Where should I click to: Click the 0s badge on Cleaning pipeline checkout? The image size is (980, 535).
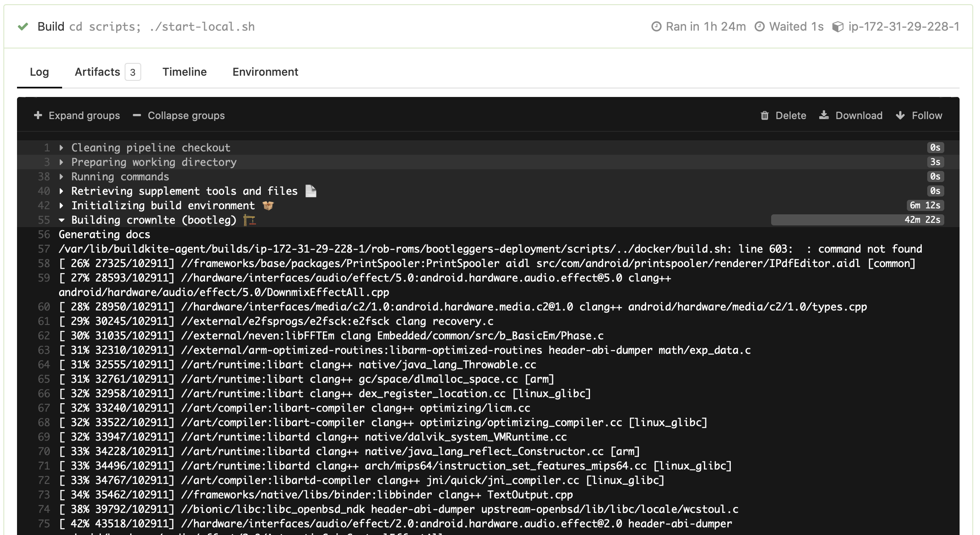point(935,148)
